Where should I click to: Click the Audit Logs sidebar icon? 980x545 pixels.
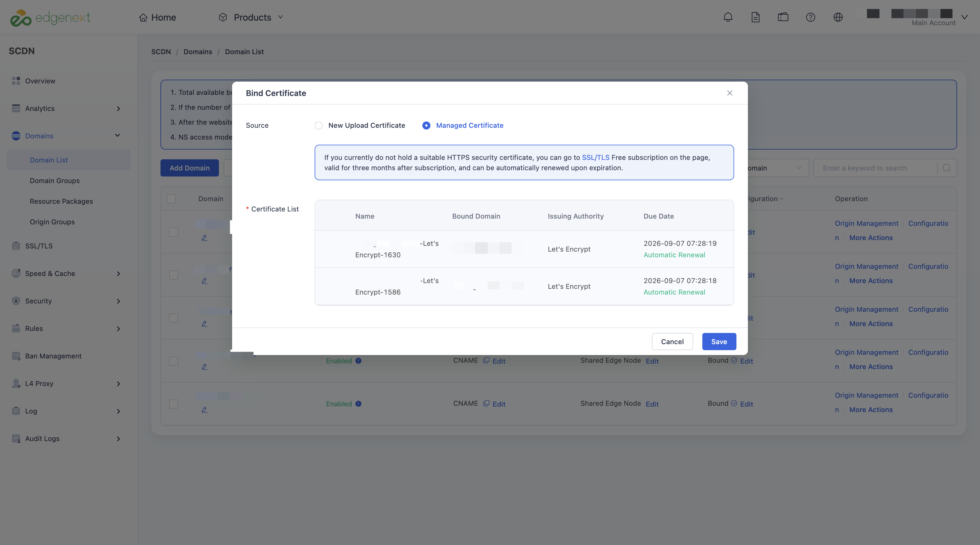[x=16, y=438]
